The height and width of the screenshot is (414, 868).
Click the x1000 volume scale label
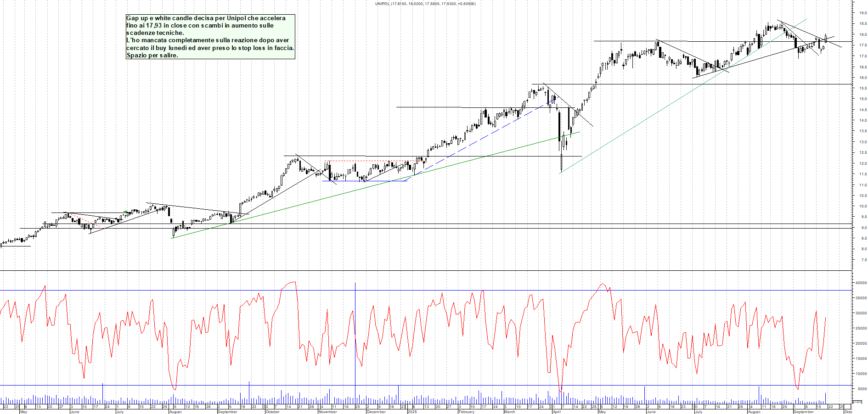click(857, 402)
